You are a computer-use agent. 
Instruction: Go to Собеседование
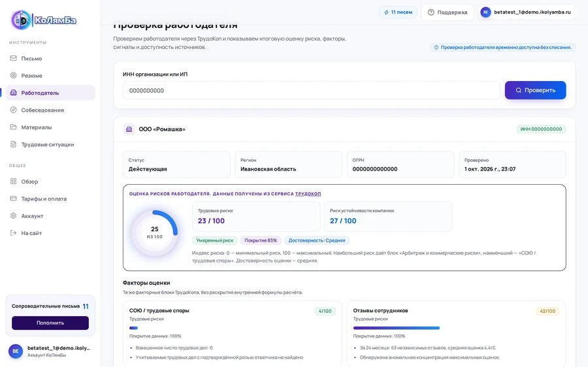[50, 110]
